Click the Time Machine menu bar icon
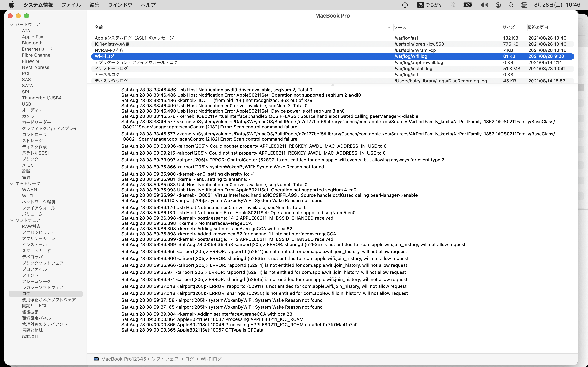 [404, 5]
